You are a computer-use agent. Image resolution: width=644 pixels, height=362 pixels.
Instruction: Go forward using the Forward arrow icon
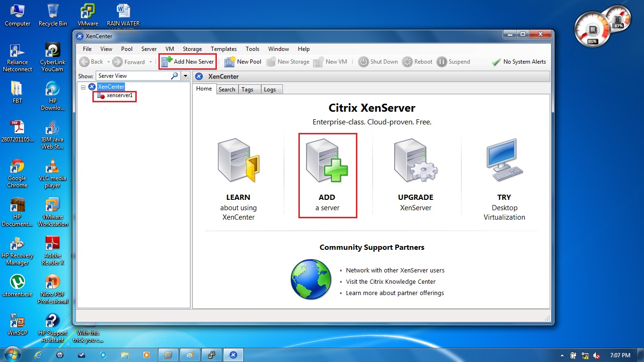117,62
